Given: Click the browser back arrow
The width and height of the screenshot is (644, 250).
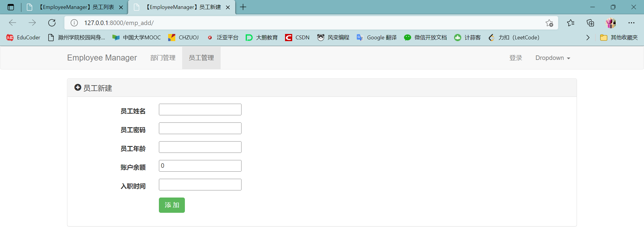Looking at the screenshot, I should pos(13,23).
